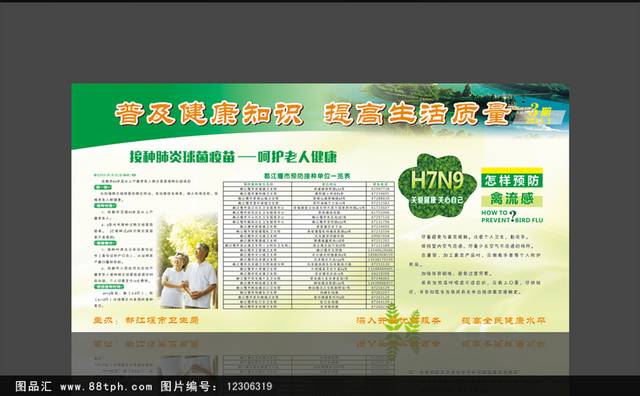The height and width of the screenshot is (396, 640).
Task: Click the "禽流感" label
Action: point(512,199)
